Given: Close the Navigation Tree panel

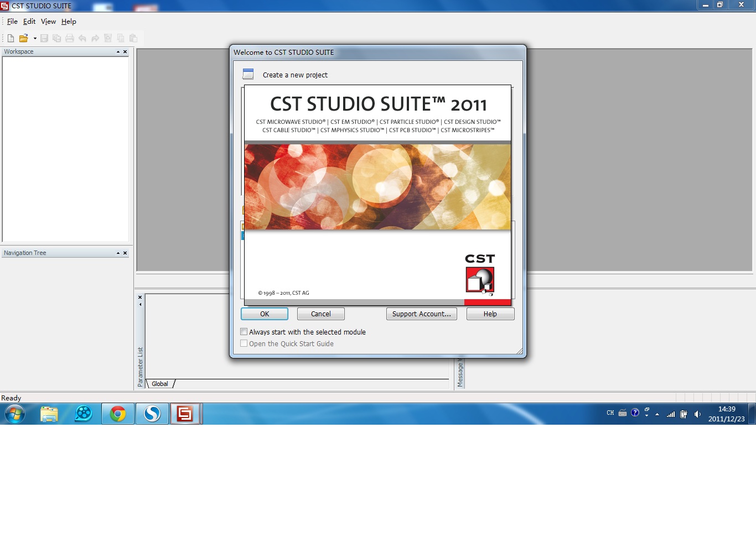Looking at the screenshot, I should (x=125, y=253).
